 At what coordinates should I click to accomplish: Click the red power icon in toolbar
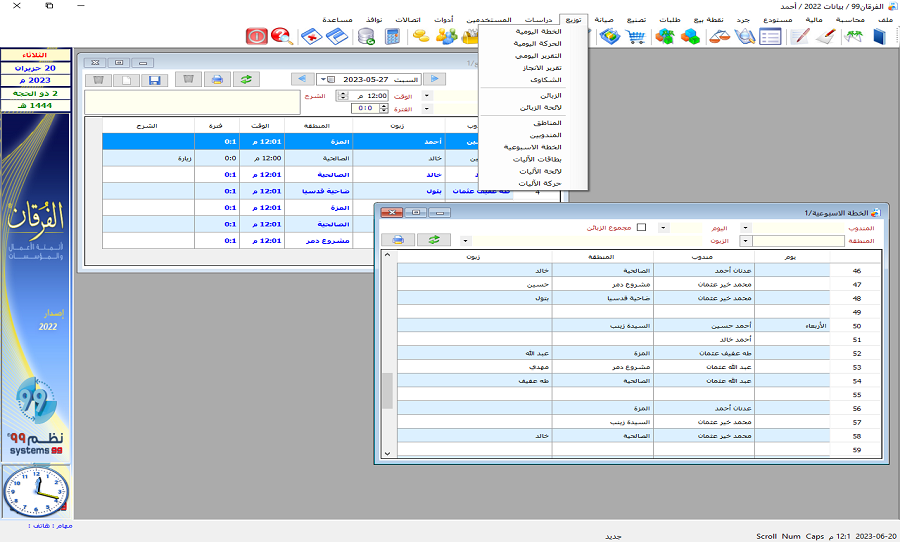[257, 37]
